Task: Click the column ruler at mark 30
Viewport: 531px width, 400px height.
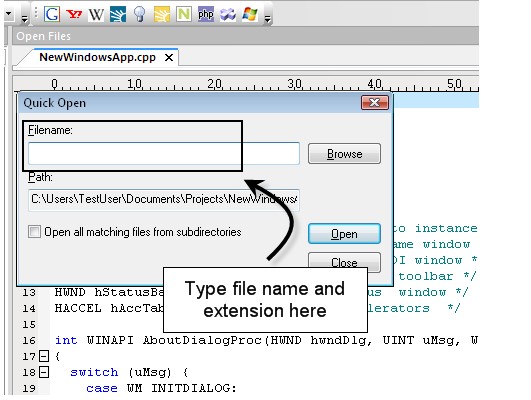Action: pos(295,84)
